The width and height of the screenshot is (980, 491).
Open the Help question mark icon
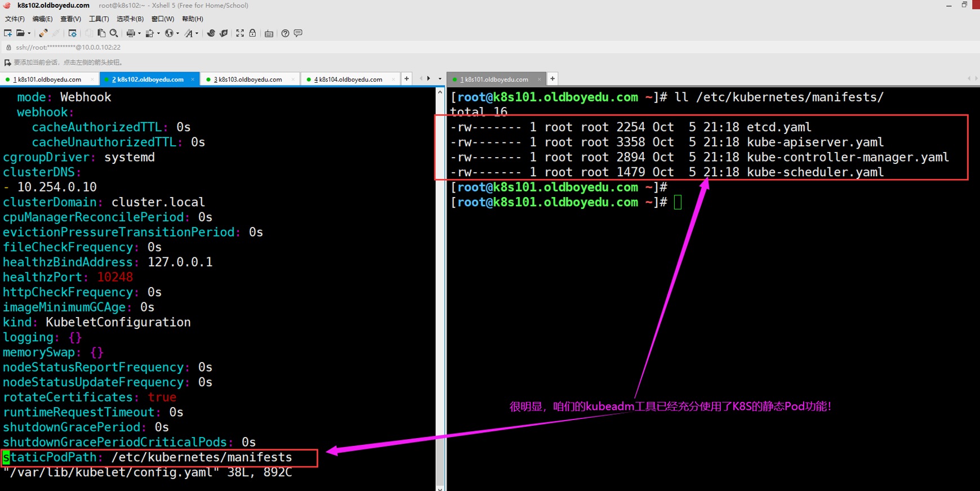(286, 33)
